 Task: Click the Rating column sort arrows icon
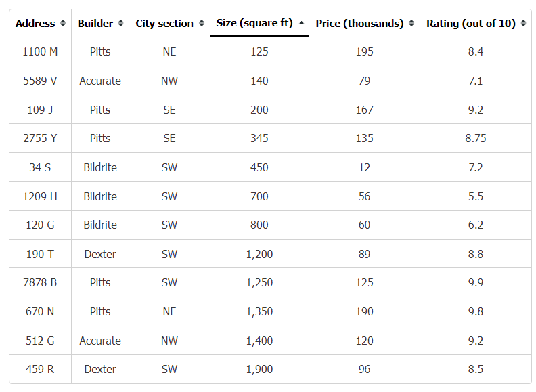tap(523, 23)
